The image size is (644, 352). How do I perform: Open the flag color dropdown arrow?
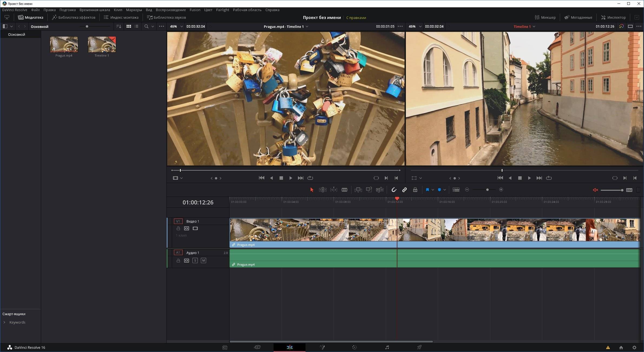[433, 190]
